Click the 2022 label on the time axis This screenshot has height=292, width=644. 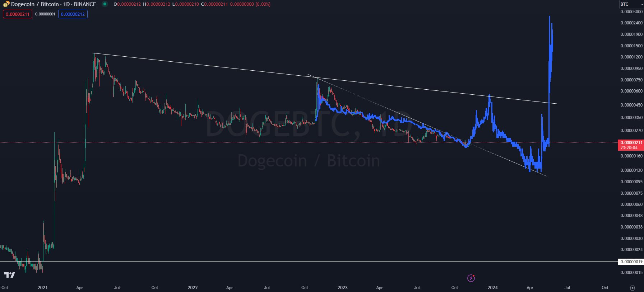193,288
